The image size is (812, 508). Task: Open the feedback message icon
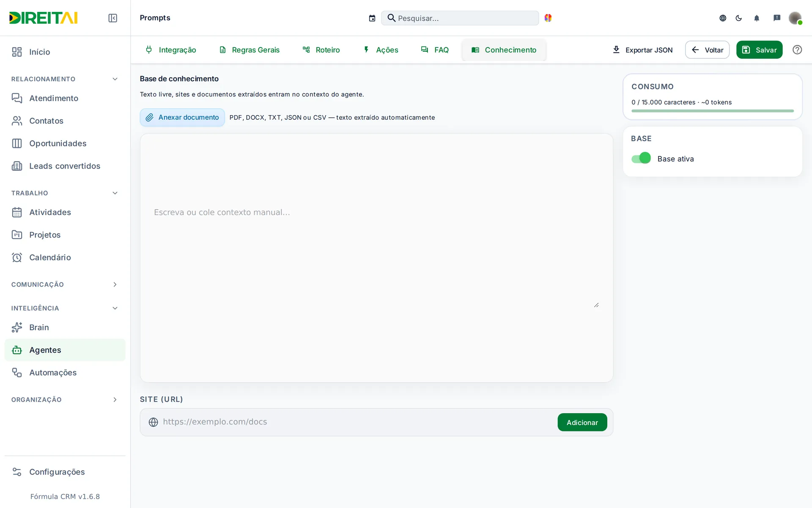click(777, 18)
